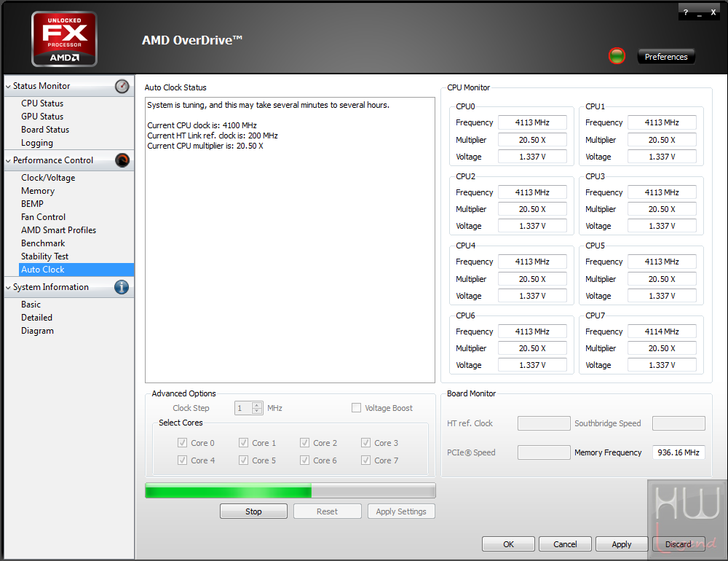Click the CPU0 Frequency field
The width and height of the screenshot is (728, 561).
click(532, 122)
